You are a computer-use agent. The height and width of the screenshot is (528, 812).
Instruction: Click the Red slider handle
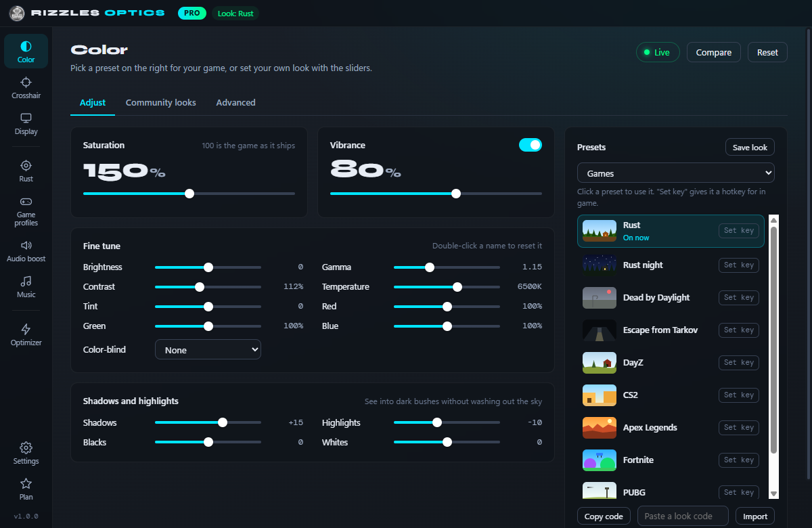click(x=447, y=307)
